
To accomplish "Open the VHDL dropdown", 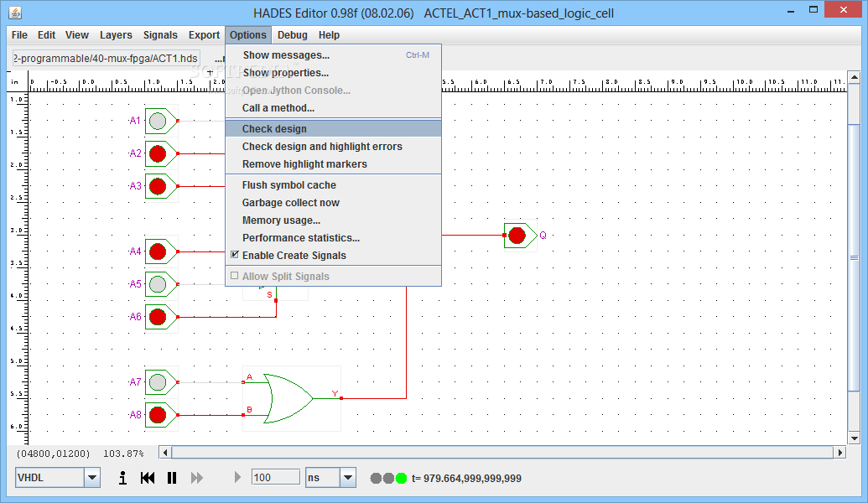I will coord(92,478).
